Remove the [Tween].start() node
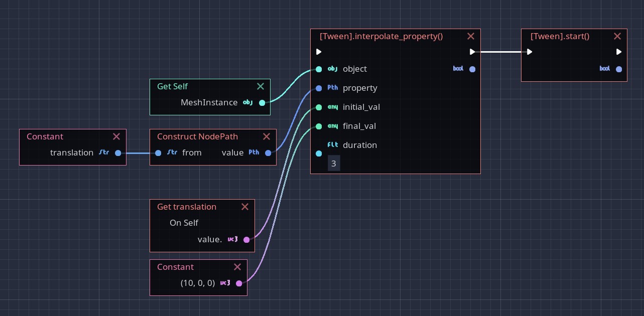Image resolution: width=644 pixels, height=316 pixels. click(617, 36)
